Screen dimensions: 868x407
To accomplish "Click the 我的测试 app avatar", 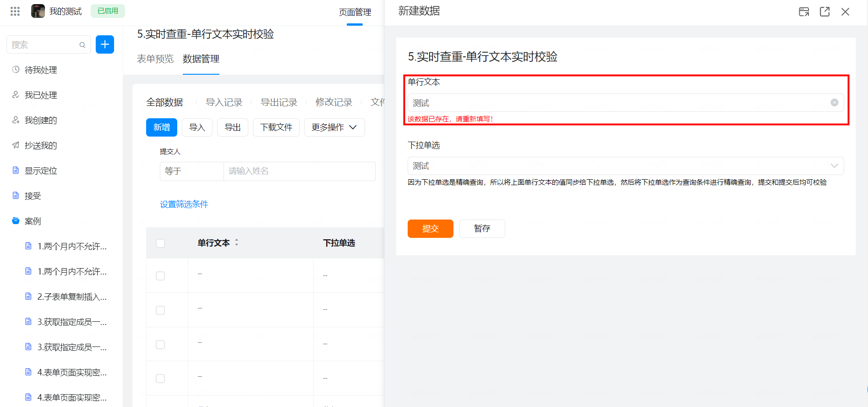I will 38,11.
